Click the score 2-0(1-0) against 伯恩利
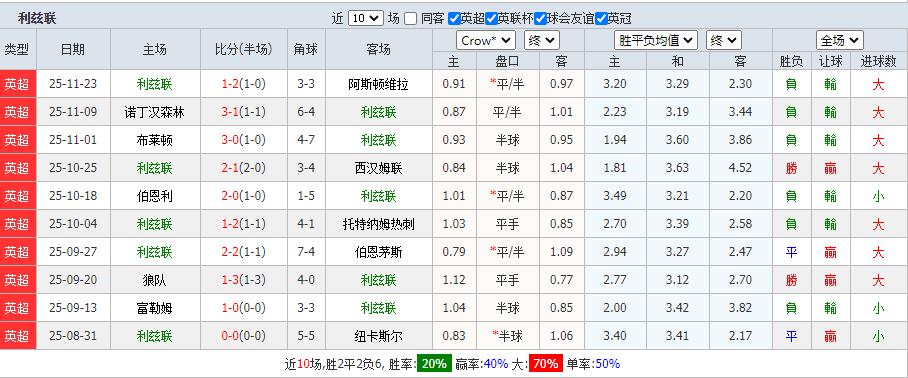908x378 pixels. coord(244,196)
